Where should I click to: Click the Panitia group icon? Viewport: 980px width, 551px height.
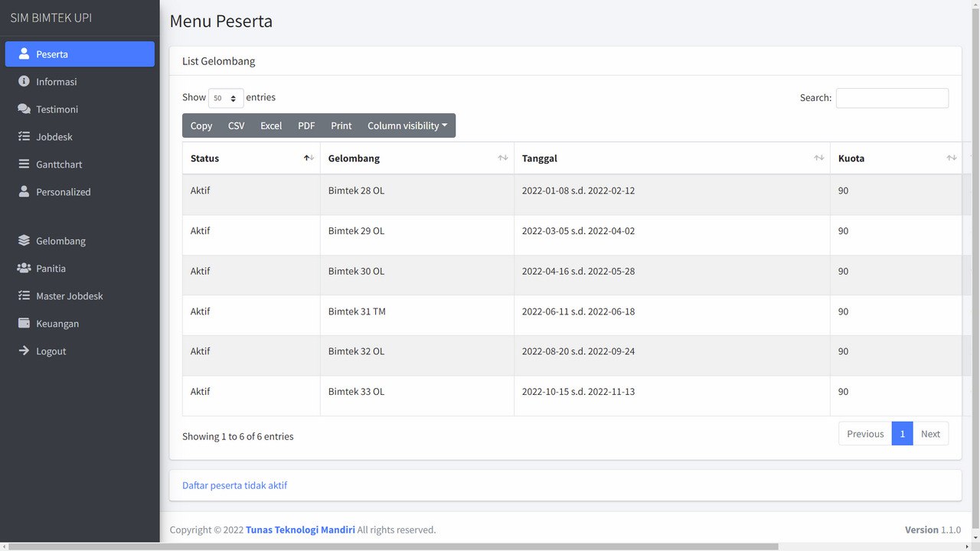(x=24, y=269)
